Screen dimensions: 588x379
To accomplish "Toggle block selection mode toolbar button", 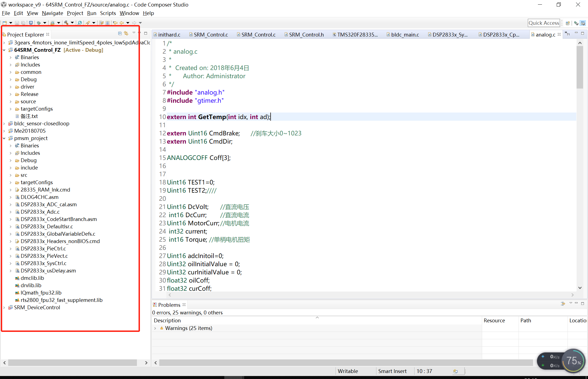I will (108, 23).
